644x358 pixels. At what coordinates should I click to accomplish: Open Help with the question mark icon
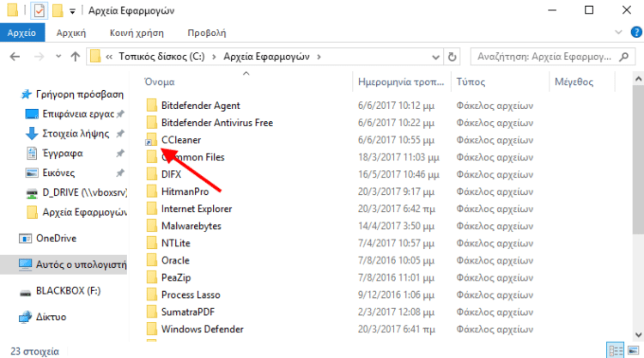636,32
